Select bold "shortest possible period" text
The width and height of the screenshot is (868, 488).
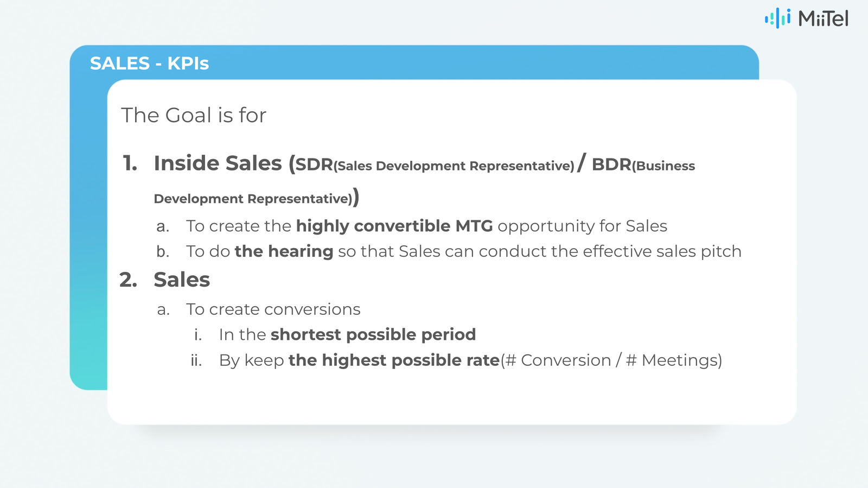pyautogui.click(x=373, y=335)
